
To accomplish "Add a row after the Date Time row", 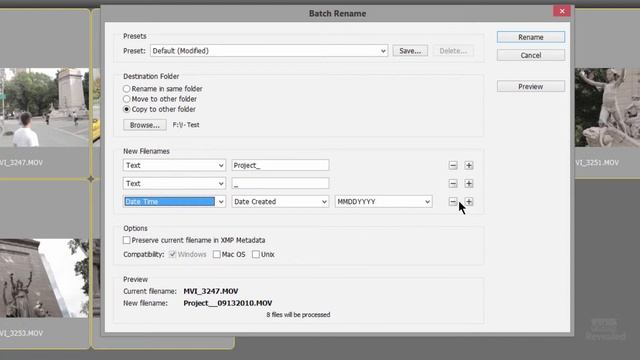I will 469,202.
